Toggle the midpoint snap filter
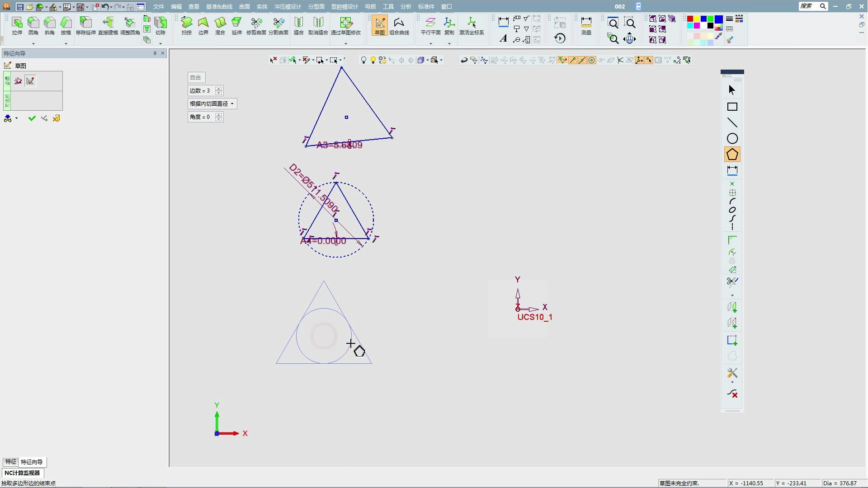 pyautogui.click(x=582, y=60)
